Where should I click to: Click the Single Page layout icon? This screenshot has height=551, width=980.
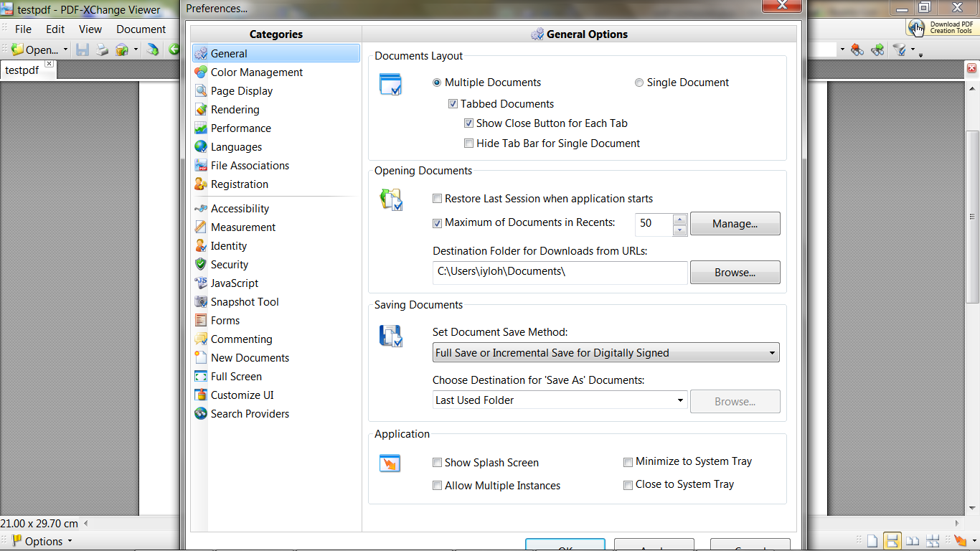(872, 541)
